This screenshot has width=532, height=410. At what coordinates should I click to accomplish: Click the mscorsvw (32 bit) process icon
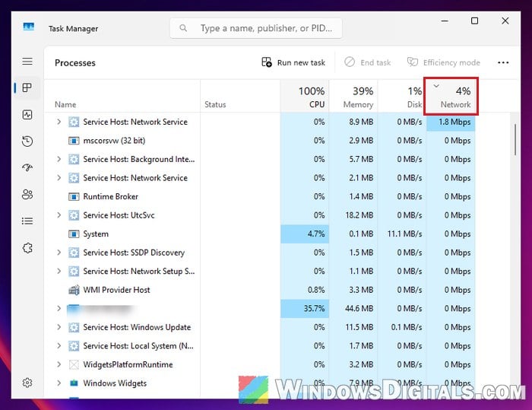point(74,141)
